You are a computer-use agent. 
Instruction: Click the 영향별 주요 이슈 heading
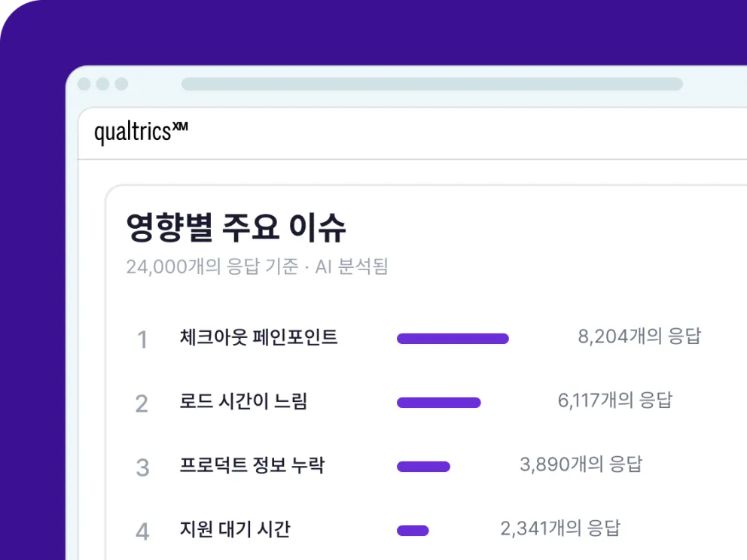[x=236, y=227]
